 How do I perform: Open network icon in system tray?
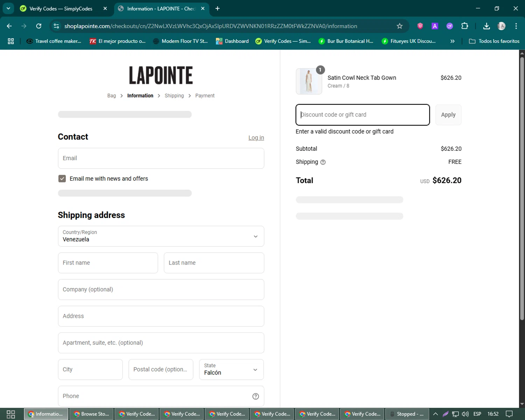(x=455, y=414)
